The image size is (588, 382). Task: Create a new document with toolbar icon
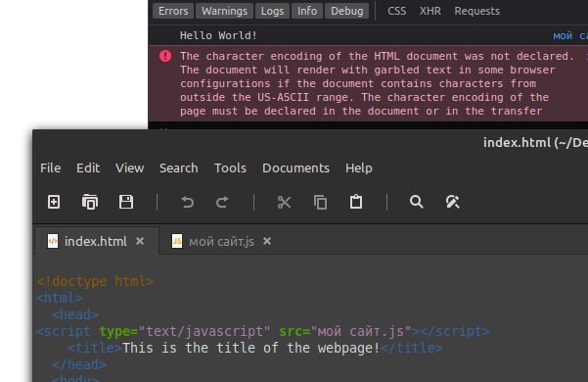click(x=54, y=202)
